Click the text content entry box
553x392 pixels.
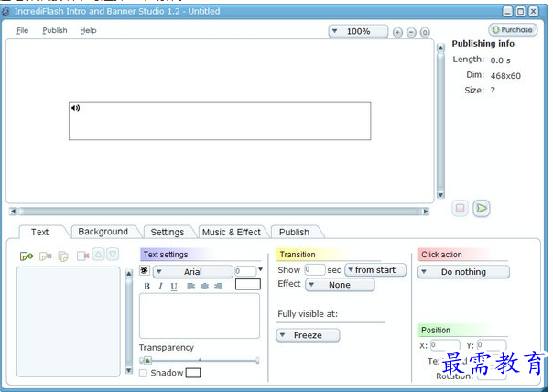[200, 316]
